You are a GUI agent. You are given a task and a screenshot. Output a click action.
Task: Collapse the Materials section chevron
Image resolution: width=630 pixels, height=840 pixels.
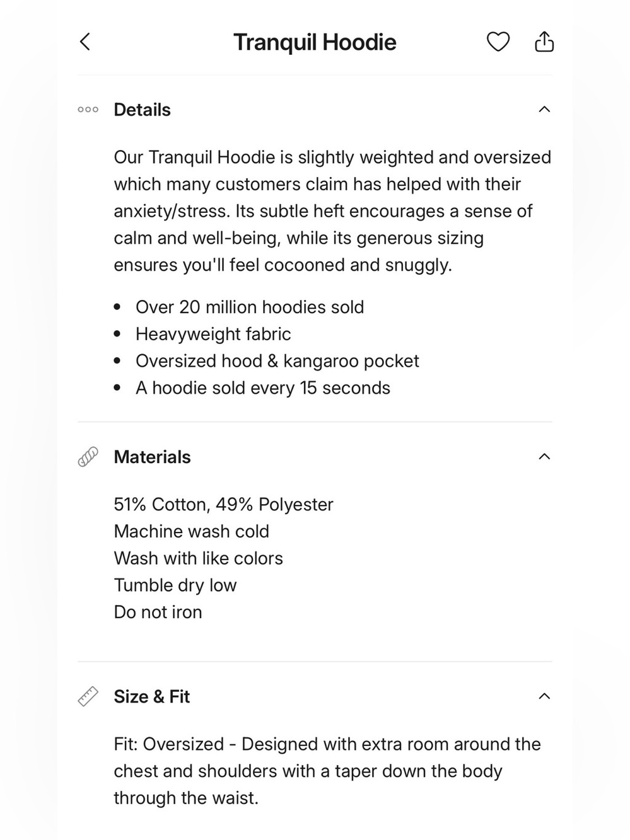point(544,457)
